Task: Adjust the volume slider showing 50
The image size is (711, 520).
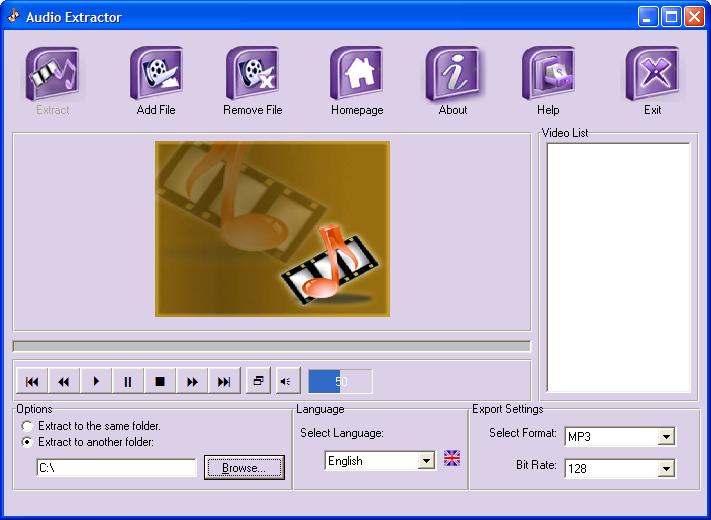Action: [x=341, y=381]
